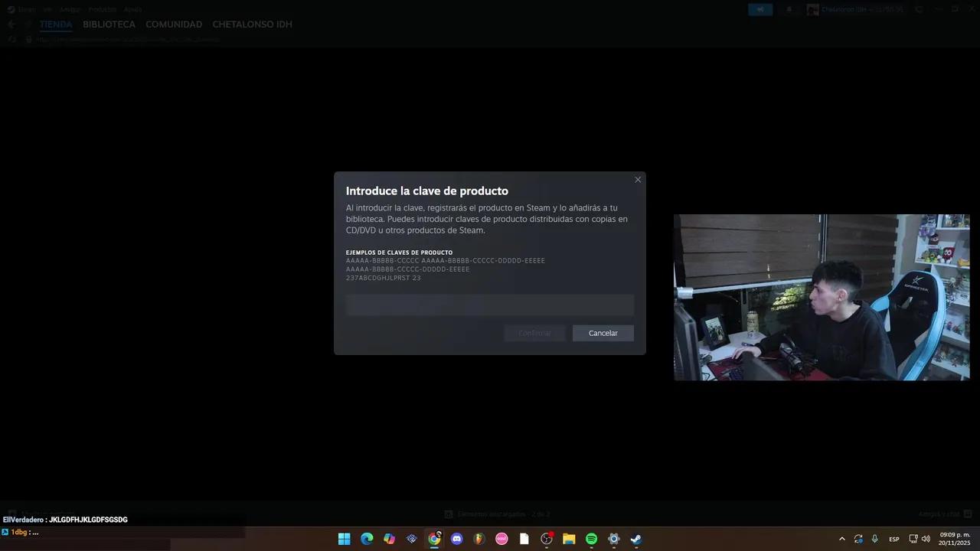This screenshot has height=551, width=980.
Task: Open Amigos y chat panel
Action: (946, 514)
